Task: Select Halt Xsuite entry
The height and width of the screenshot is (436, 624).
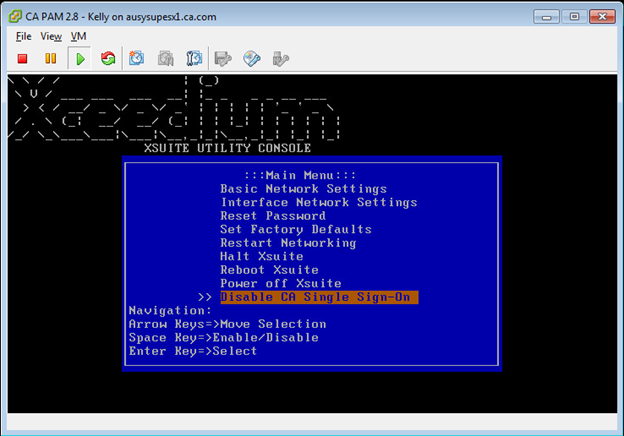Action: coord(262,257)
